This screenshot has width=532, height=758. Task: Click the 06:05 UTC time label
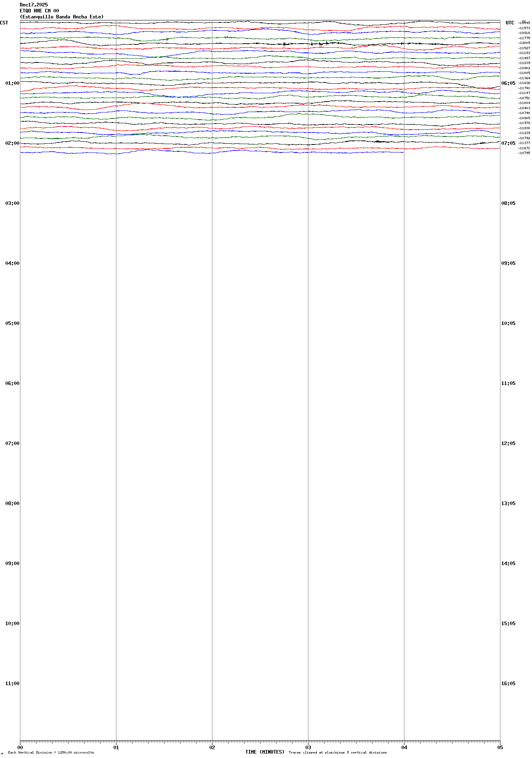point(508,83)
